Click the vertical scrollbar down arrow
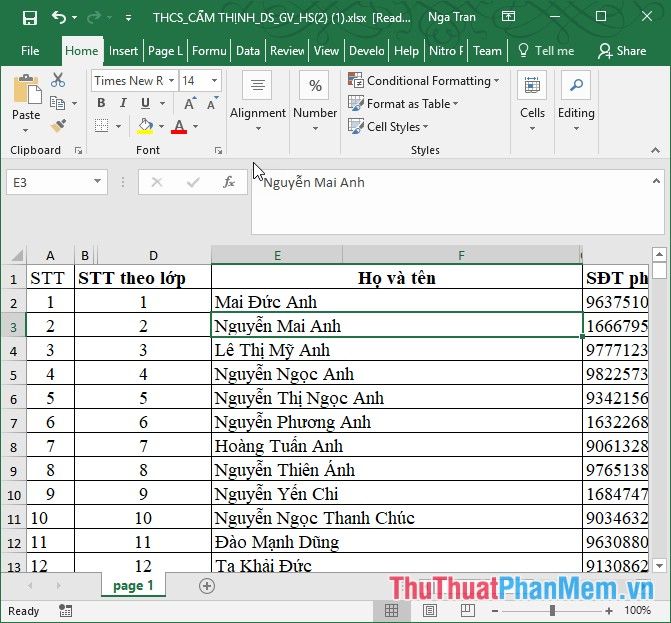The width and height of the screenshot is (671, 623). pos(659,566)
